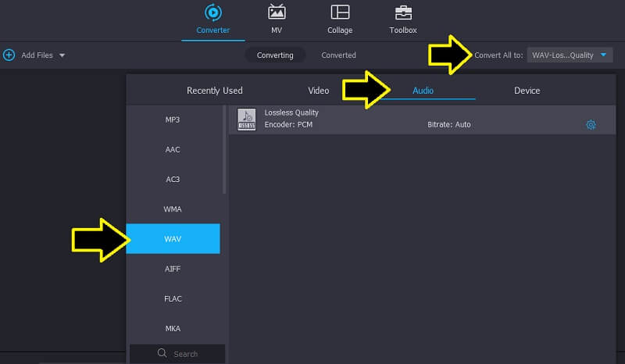This screenshot has height=364, width=625.
Task: Switch to the Device tab
Action: pyautogui.click(x=527, y=91)
